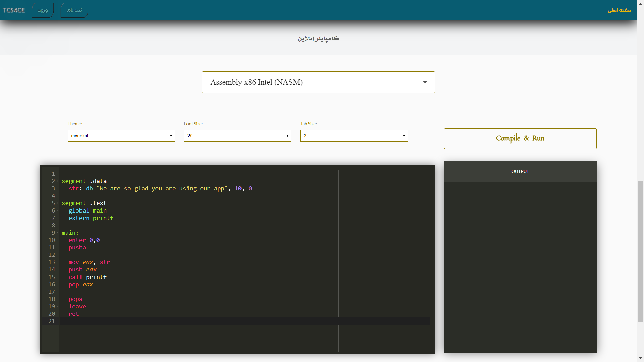Open the Assembly x86 Intel (NASM) language dropdown
The height and width of the screenshot is (362, 644).
click(x=318, y=82)
